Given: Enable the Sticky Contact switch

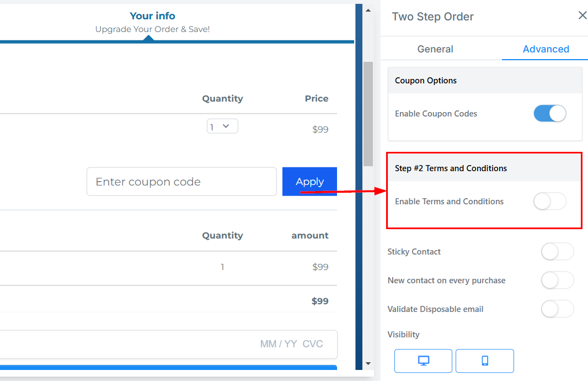Looking at the screenshot, I should pyautogui.click(x=557, y=251).
